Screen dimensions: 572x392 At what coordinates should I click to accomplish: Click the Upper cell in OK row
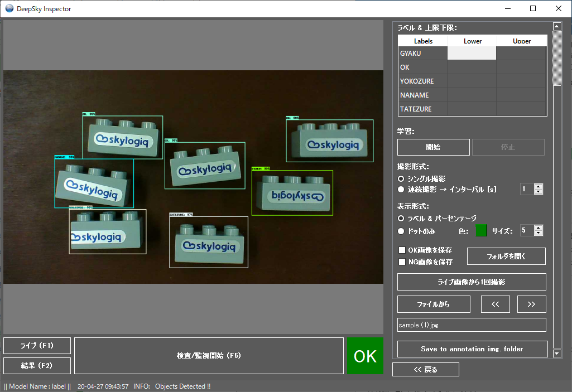[x=522, y=67]
